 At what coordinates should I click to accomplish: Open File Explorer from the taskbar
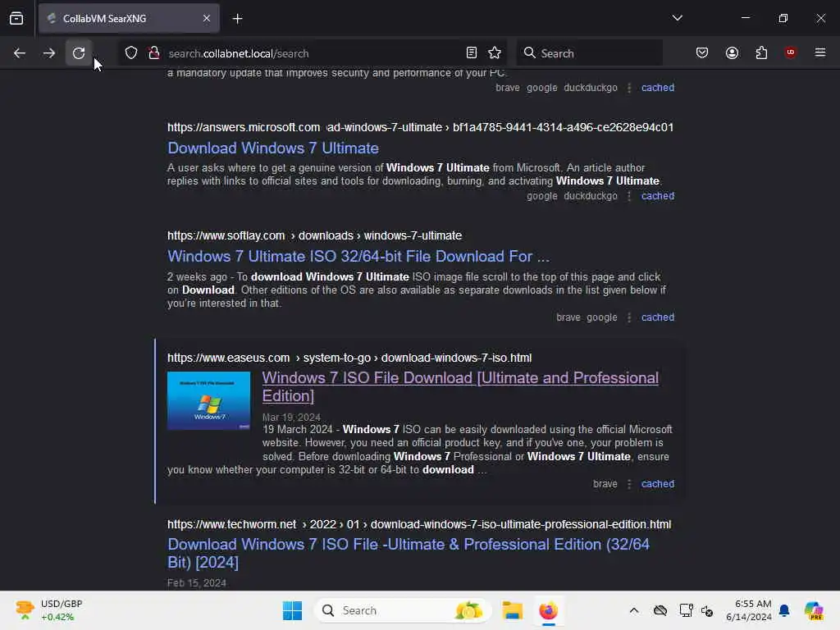(512, 610)
